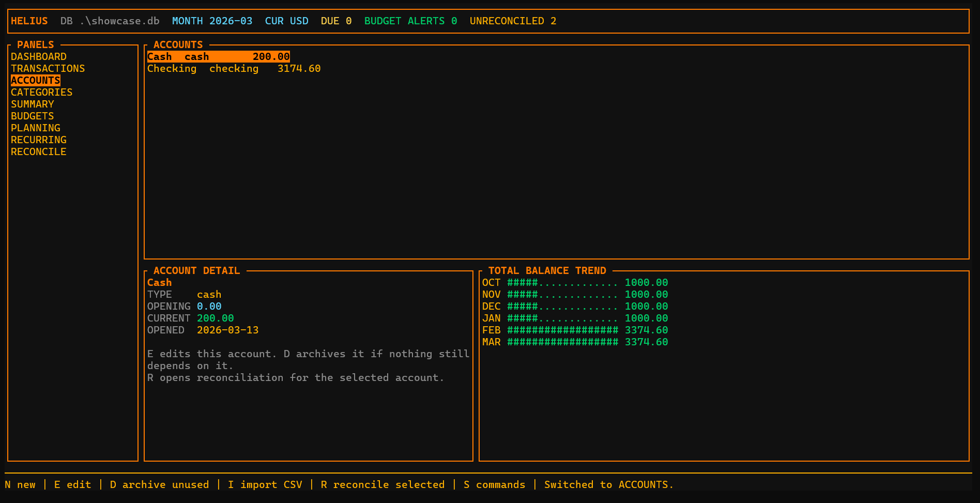Click the UNRECONCILED 2 status indicator
Image resolution: width=980 pixels, height=503 pixels.
512,21
